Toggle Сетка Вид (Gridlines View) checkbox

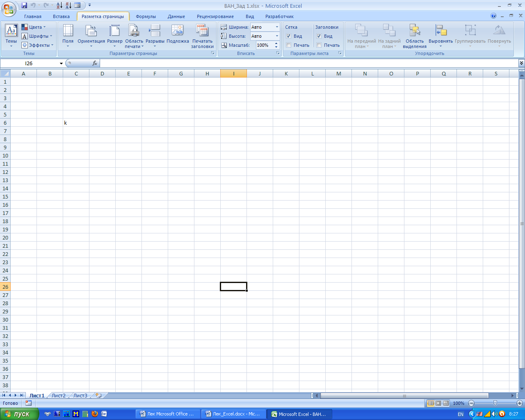(289, 36)
